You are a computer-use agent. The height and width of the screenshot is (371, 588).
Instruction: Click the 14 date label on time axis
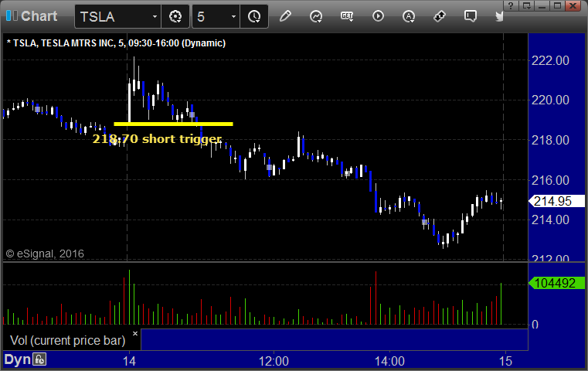[129, 361]
